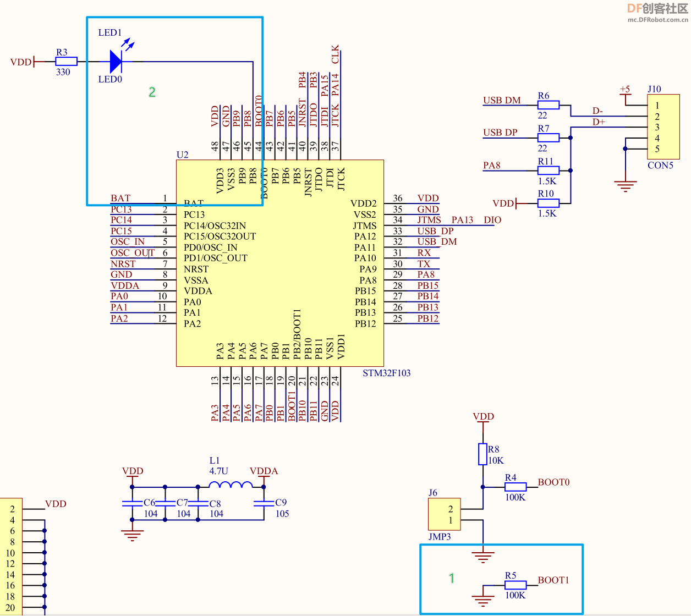Image resolution: width=691 pixels, height=616 pixels.
Task: Click the TX net label at pin 30
Action: click(x=424, y=264)
